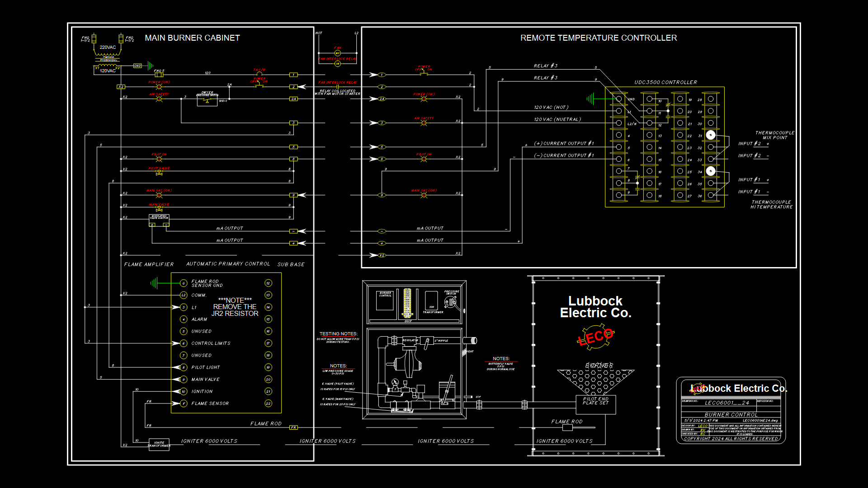
Task: Click the SUB BASE label
Action: [291, 264]
